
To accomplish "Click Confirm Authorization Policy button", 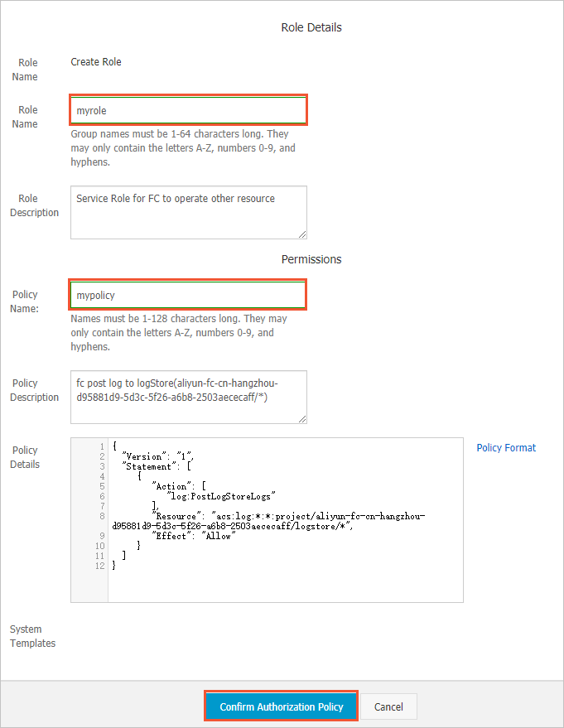I will tap(281, 706).
